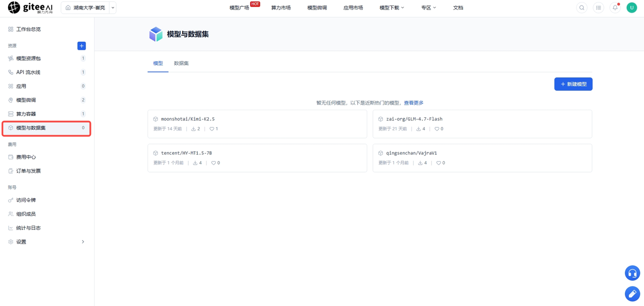Click the 统计与日志 chart icon
This screenshot has height=306, width=644.
(11, 228)
